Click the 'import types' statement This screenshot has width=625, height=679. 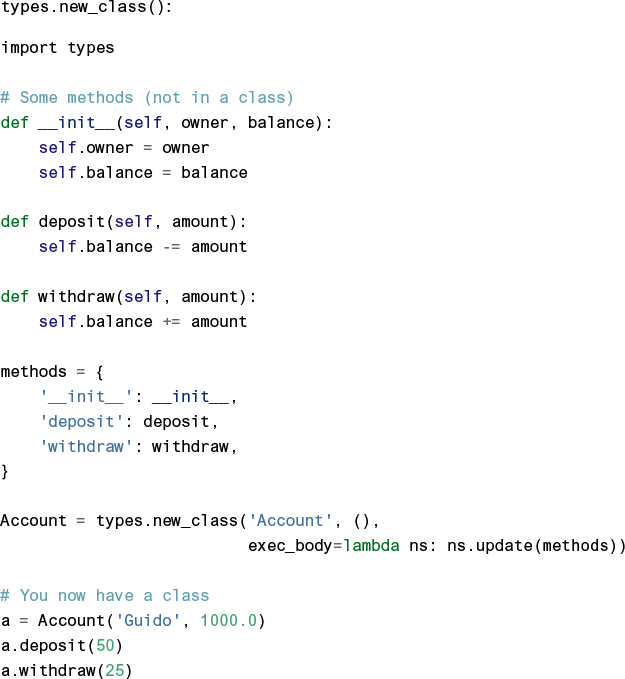57,48
